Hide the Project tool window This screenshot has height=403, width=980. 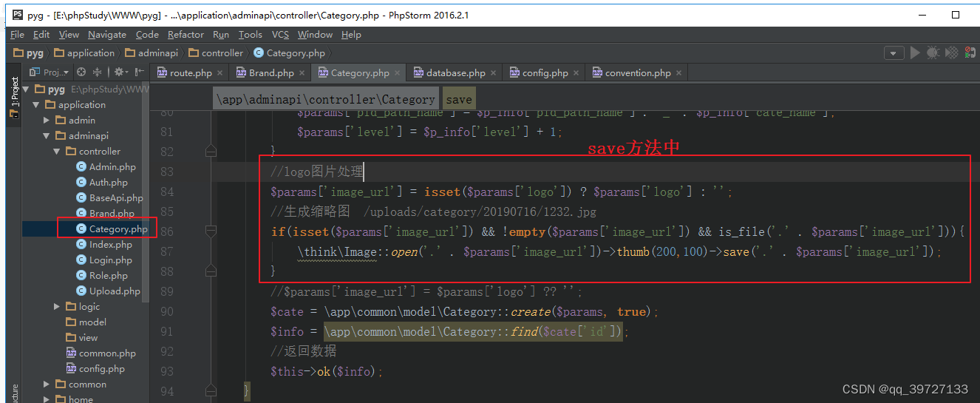[140, 72]
